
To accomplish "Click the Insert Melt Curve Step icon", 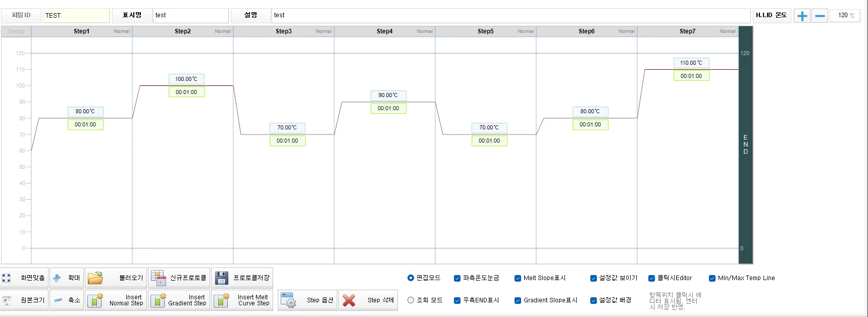I will (x=222, y=300).
